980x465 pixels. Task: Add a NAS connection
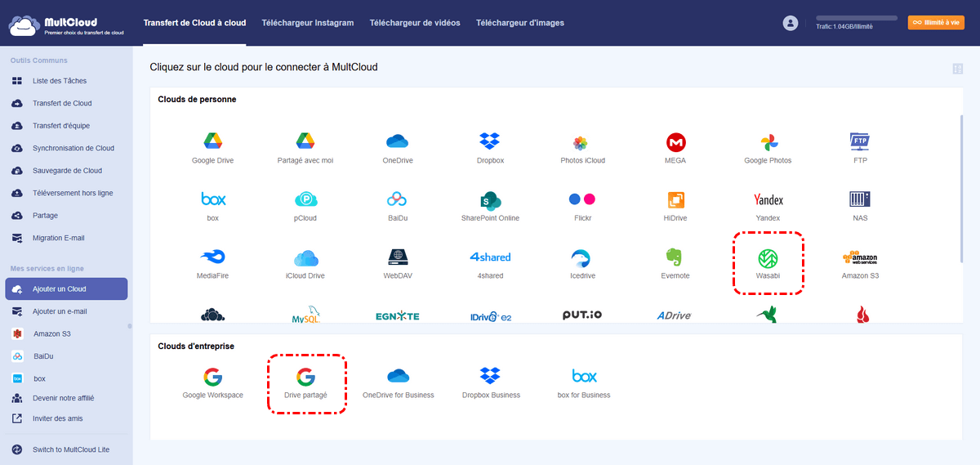[860, 206]
